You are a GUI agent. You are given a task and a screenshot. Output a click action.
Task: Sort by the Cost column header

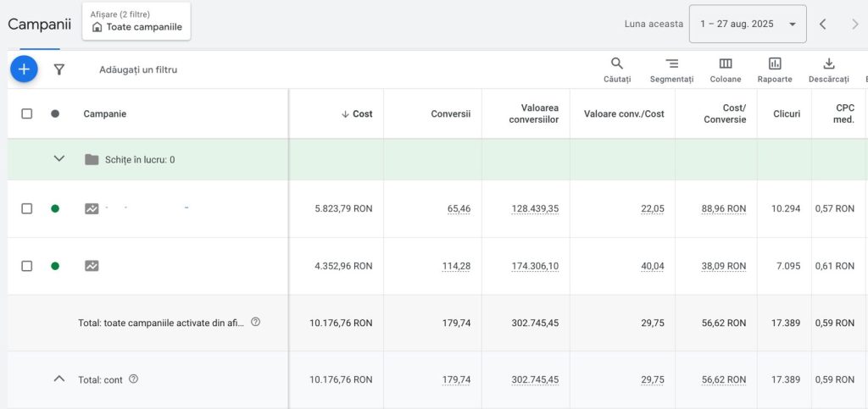point(357,113)
